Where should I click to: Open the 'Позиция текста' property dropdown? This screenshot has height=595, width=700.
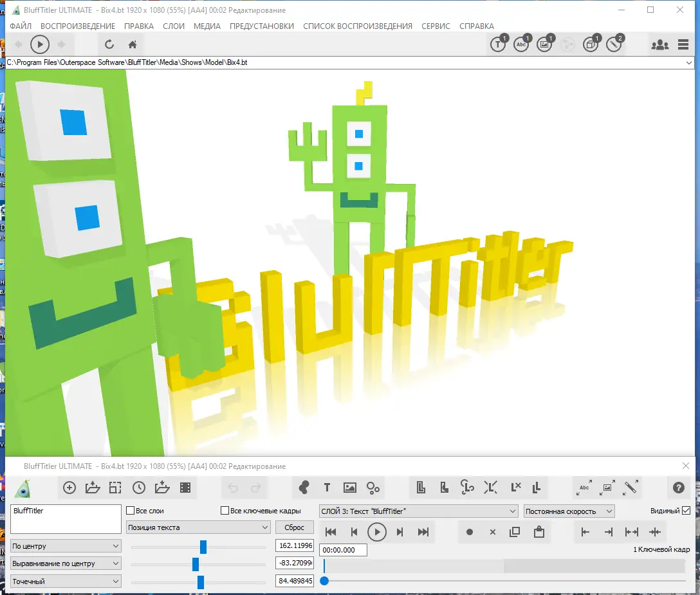click(198, 527)
